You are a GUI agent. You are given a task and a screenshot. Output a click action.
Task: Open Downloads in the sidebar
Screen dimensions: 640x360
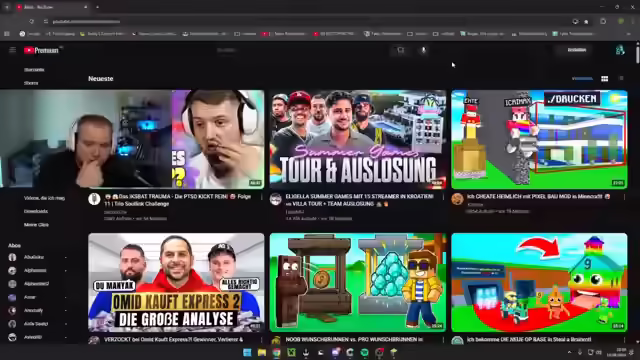coord(36,211)
